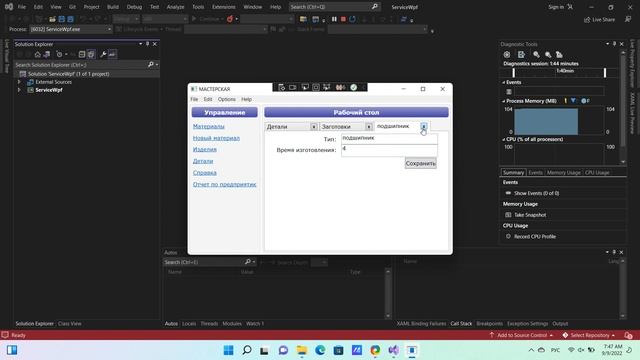The image size is (640, 360).
Task: Open Solution Explorer search options dropdown
Action: coord(157,64)
